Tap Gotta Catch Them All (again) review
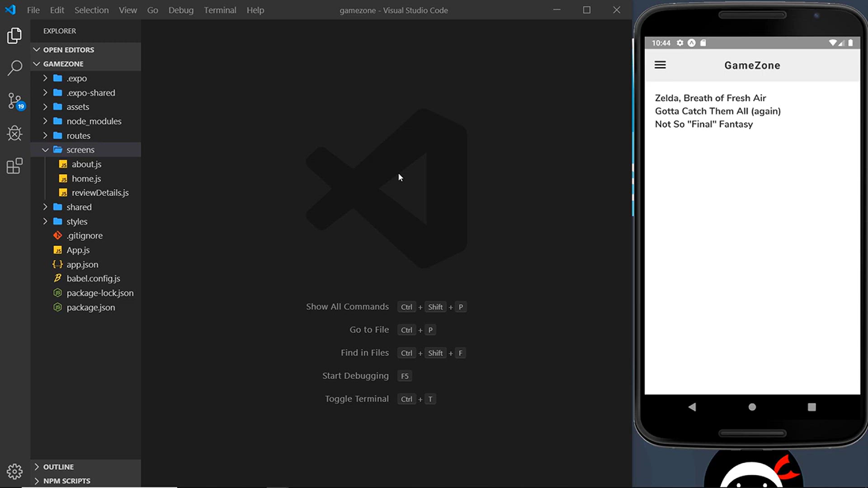The image size is (868, 488). click(718, 111)
